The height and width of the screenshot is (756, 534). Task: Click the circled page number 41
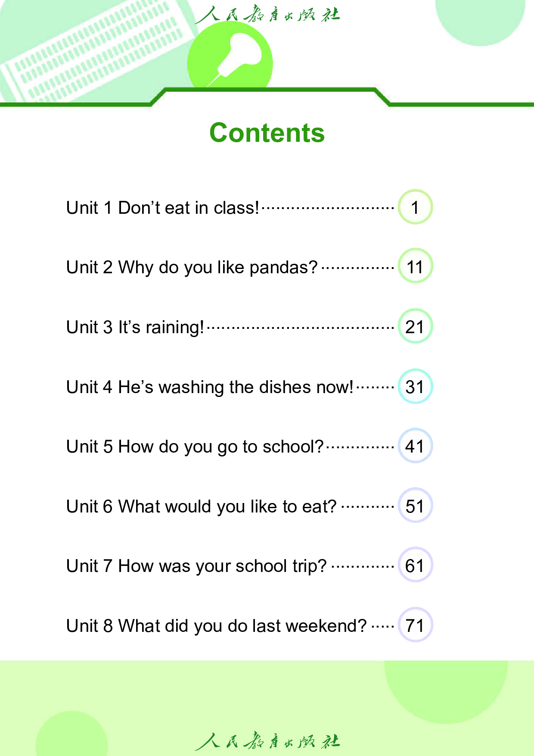pyautogui.click(x=415, y=446)
